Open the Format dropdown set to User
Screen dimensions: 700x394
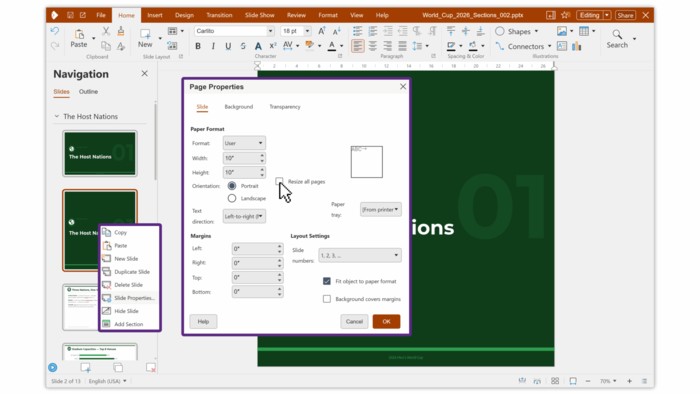244,143
